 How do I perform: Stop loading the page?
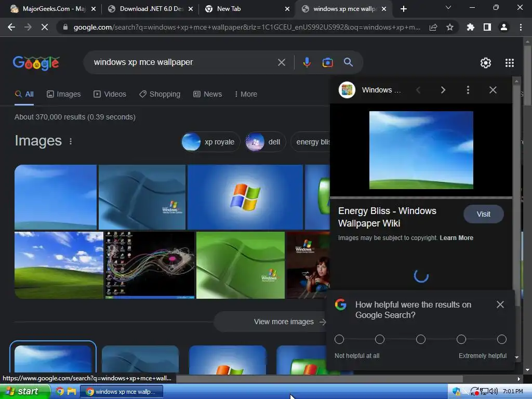tap(45, 27)
